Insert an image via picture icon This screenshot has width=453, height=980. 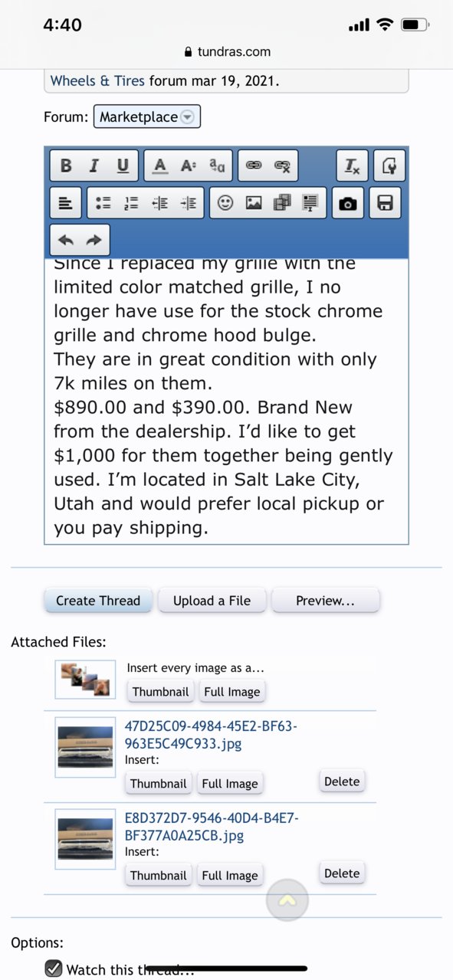254,203
